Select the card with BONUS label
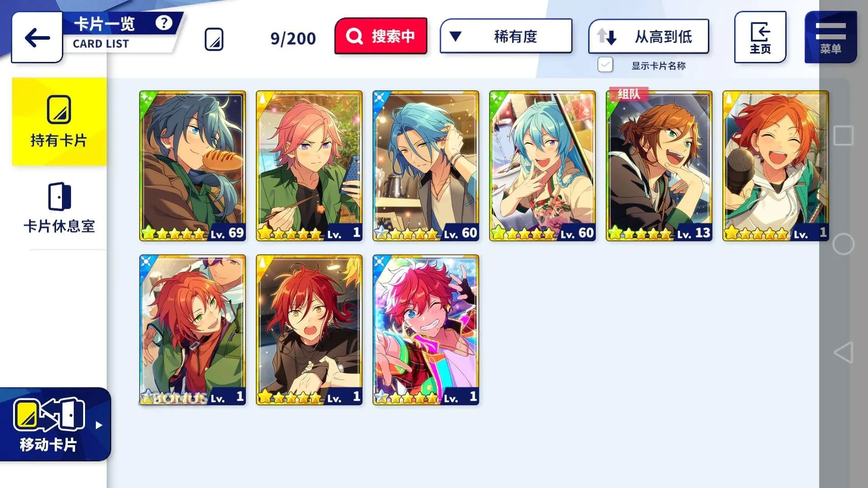The width and height of the screenshot is (868, 488). pyautogui.click(x=193, y=330)
